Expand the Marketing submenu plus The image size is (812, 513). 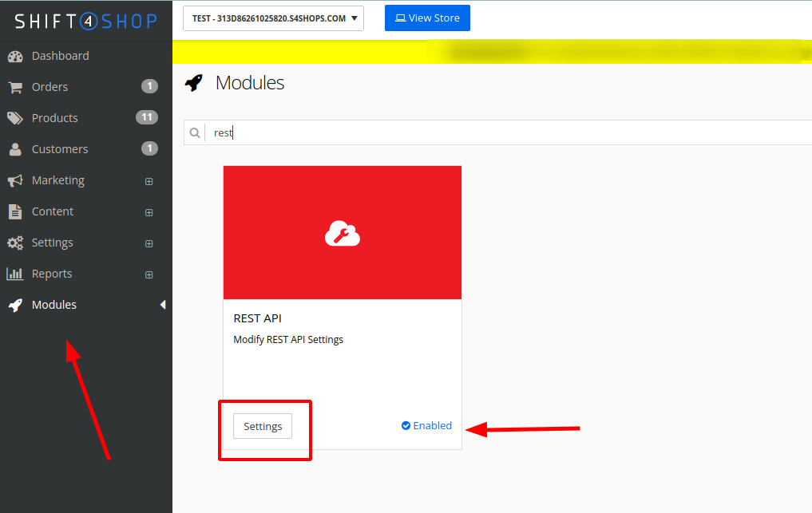click(149, 181)
